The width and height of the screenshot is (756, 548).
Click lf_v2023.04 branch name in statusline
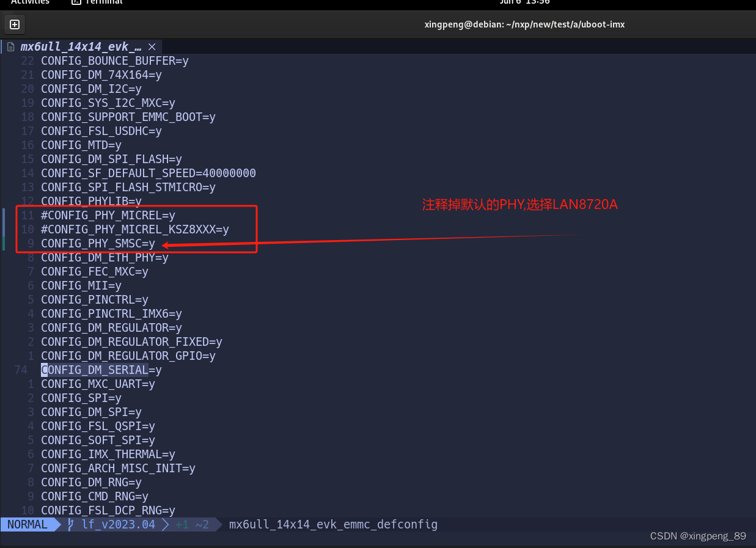pos(119,524)
